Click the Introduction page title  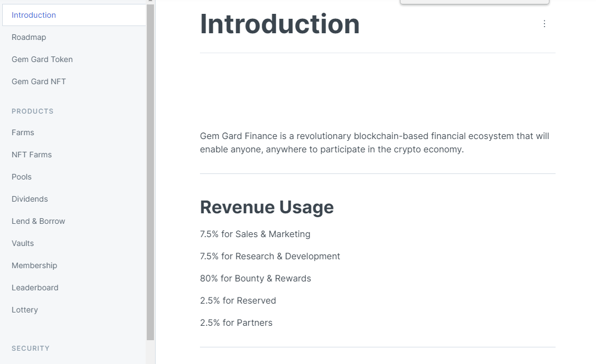280,24
